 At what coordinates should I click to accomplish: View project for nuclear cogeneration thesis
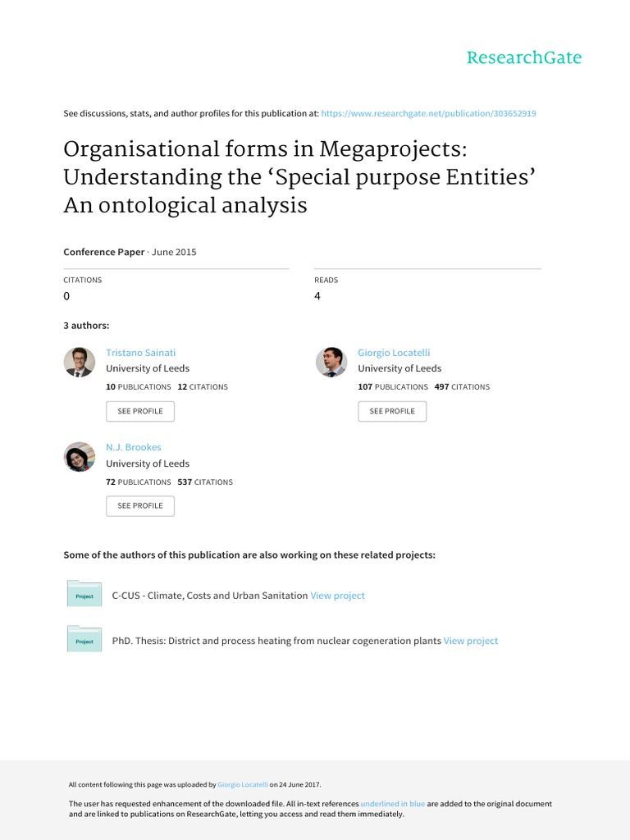coord(470,641)
